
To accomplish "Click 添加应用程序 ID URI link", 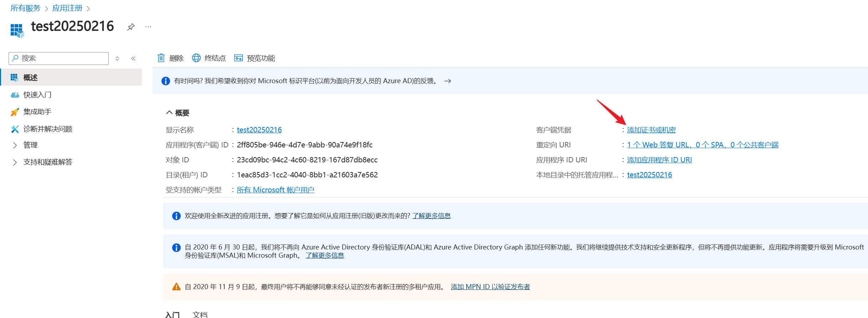I will (x=659, y=160).
